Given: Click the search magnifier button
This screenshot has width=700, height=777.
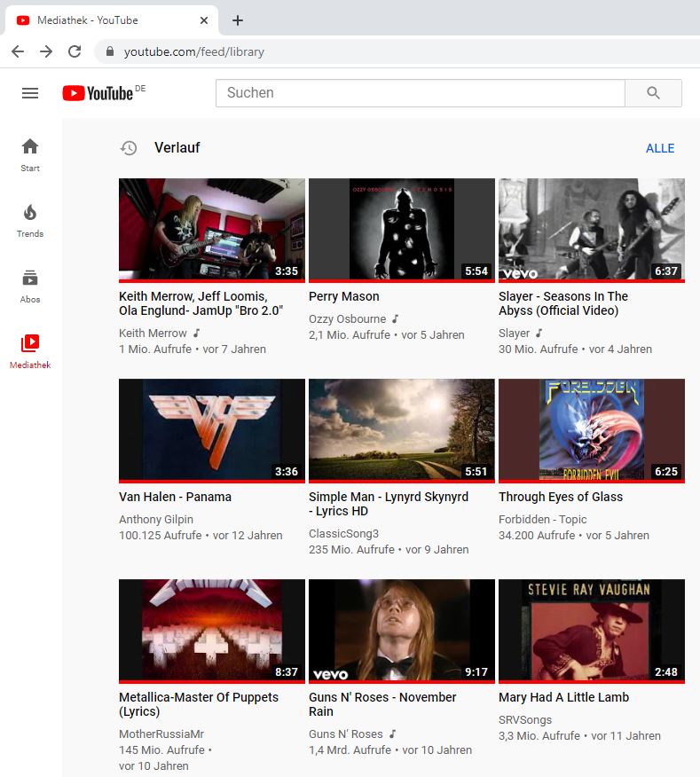Looking at the screenshot, I should click(653, 92).
